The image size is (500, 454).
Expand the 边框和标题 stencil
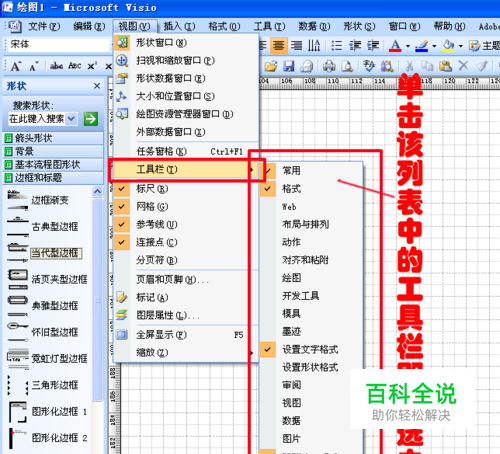(x=53, y=178)
